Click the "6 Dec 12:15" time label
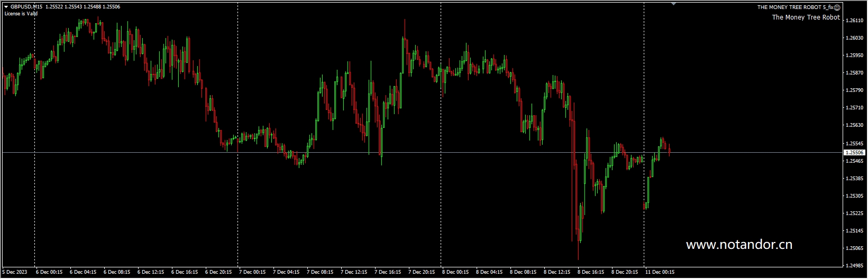Screen dimensions: 868x279 pyautogui.click(x=151, y=273)
